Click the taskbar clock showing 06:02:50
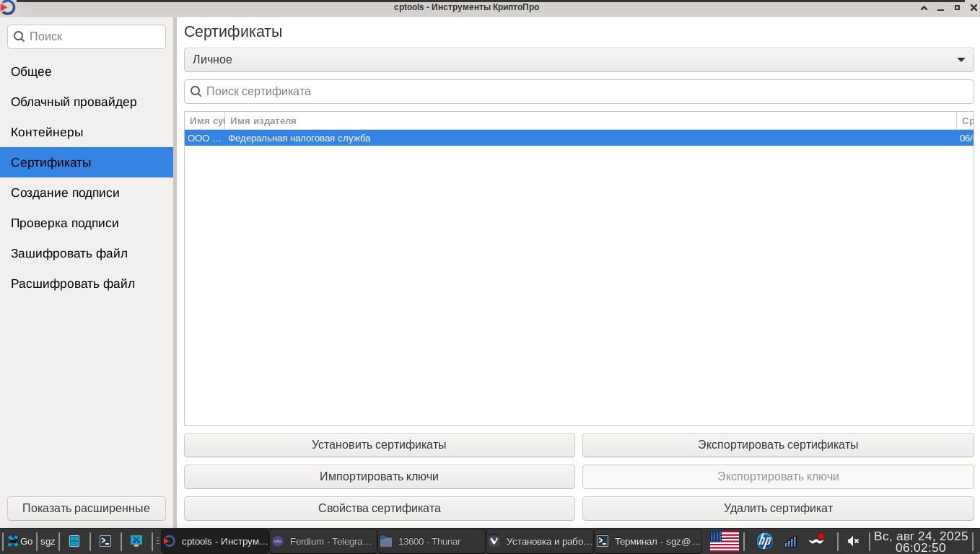This screenshot has height=554, width=980. click(x=921, y=542)
